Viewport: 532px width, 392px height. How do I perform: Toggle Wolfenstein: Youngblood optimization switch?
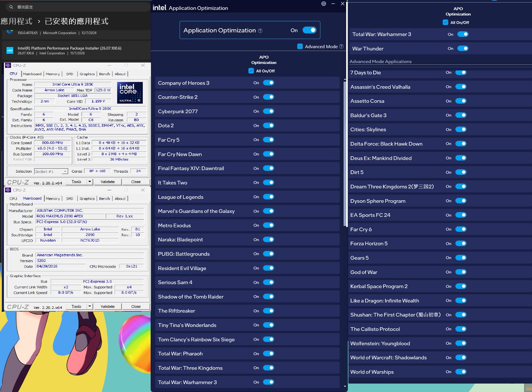[461, 343]
